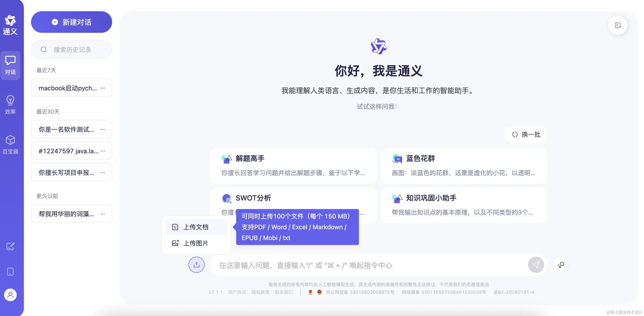Open more options for macbook启动pych conversation
Screen dimensions: 644x316
coord(103,88)
